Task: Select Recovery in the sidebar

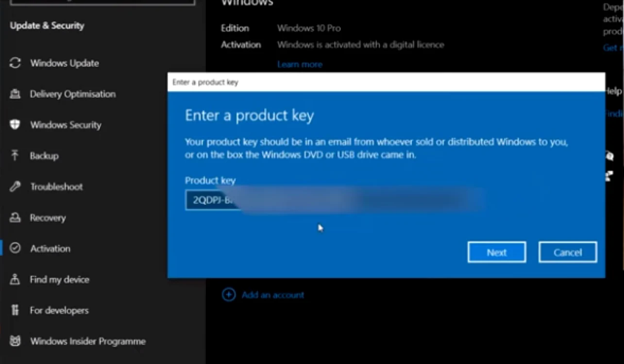Action: tap(48, 217)
